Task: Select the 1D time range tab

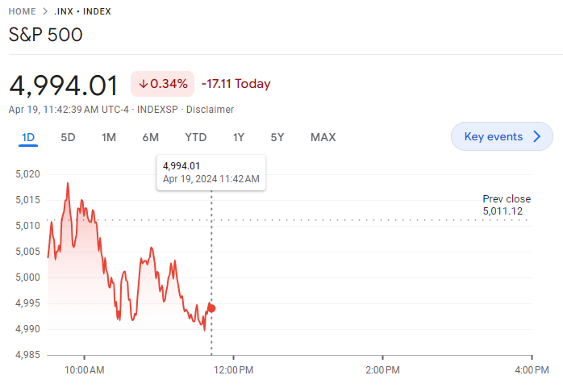Action: coord(28,137)
